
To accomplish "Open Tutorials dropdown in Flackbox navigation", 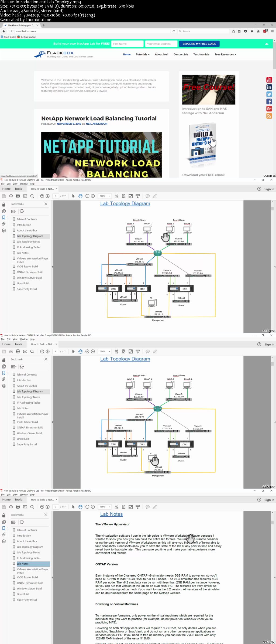I will point(143,54).
